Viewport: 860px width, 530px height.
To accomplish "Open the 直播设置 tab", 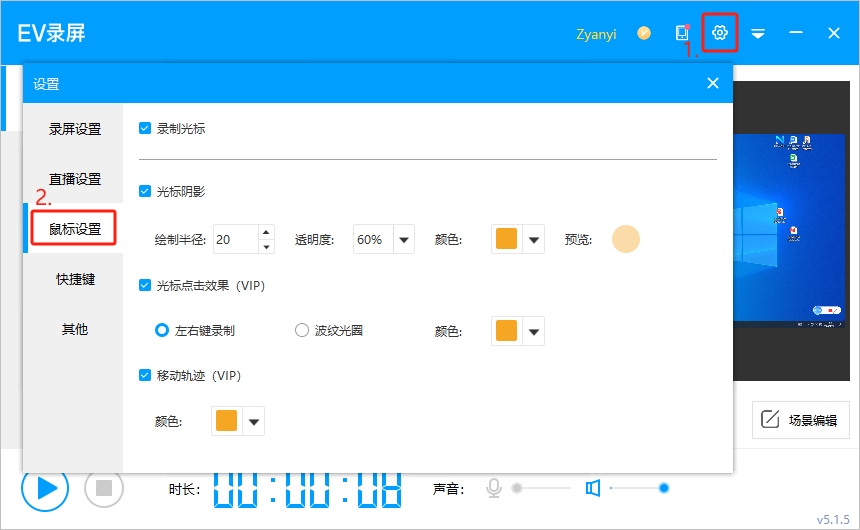I will [75, 179].
